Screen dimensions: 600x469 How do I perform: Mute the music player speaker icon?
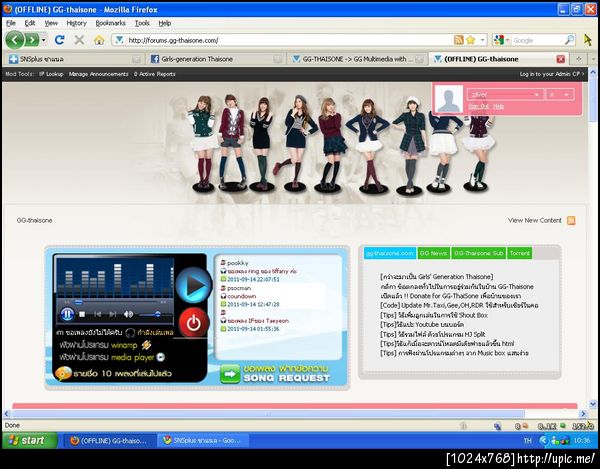coord(128,314)
